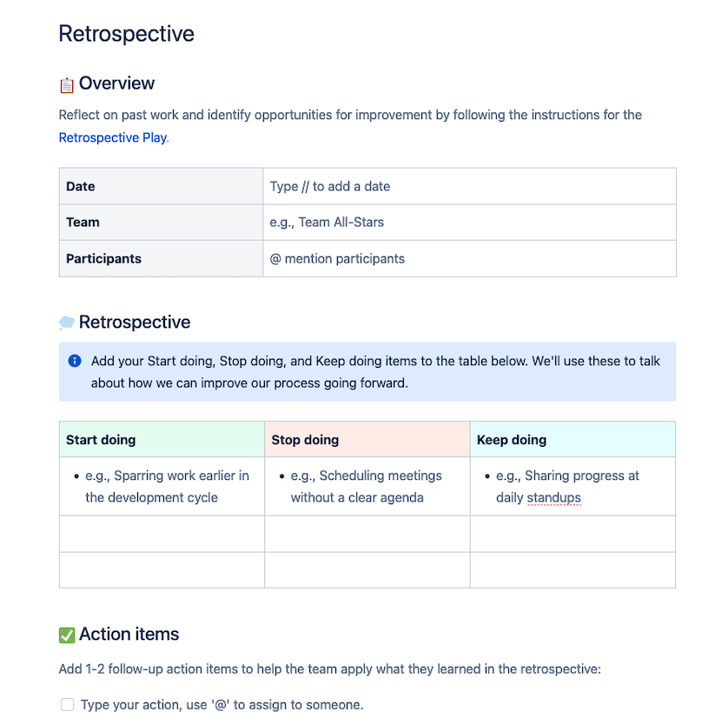Click the Retrospective page title
The image size is (728, 725).
[x=126, y=34]
